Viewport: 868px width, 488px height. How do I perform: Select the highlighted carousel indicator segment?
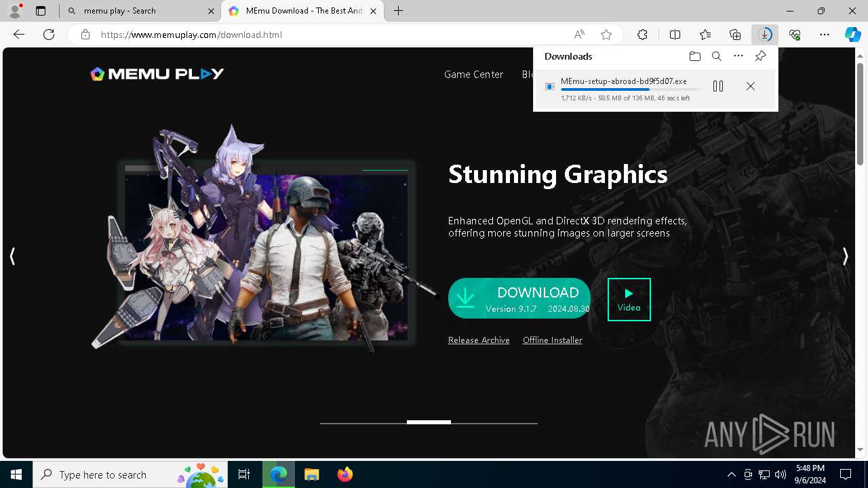pyautogui.click(x=429, y=422)
